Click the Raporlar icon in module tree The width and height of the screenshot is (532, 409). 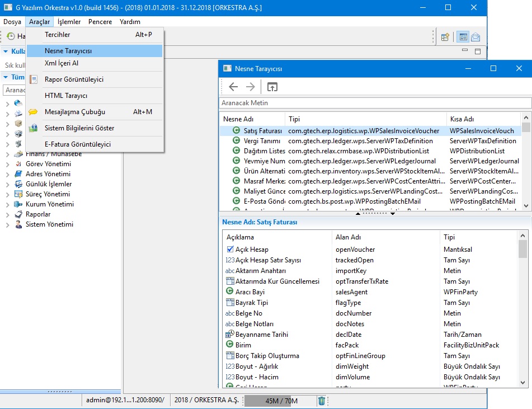point(18,214)
